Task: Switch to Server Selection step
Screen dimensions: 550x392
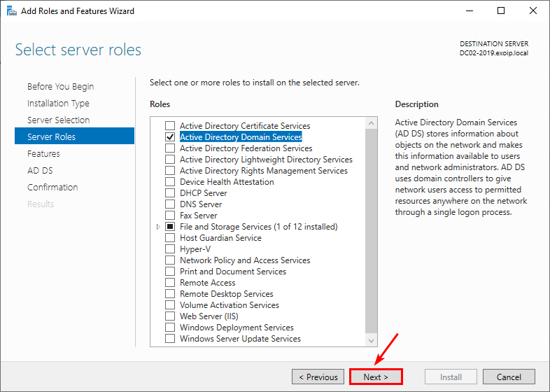Action: point(59,120)
